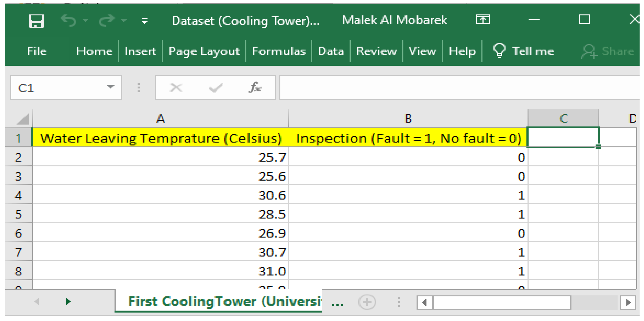Click the horizontal scrollbar right arrow
The width and height of the screenshot is (644, 321).
(x=628, y=302)
